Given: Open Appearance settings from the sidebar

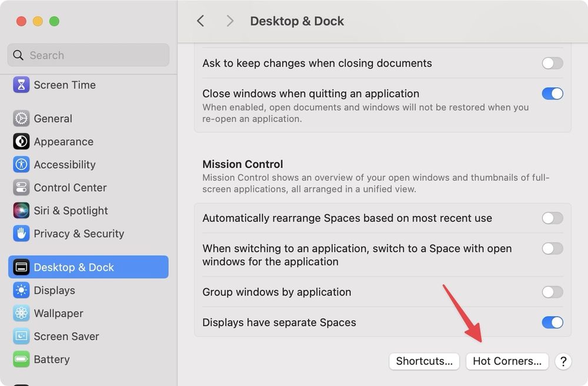Looking at the screenshot, I should [x=21, y=142].
